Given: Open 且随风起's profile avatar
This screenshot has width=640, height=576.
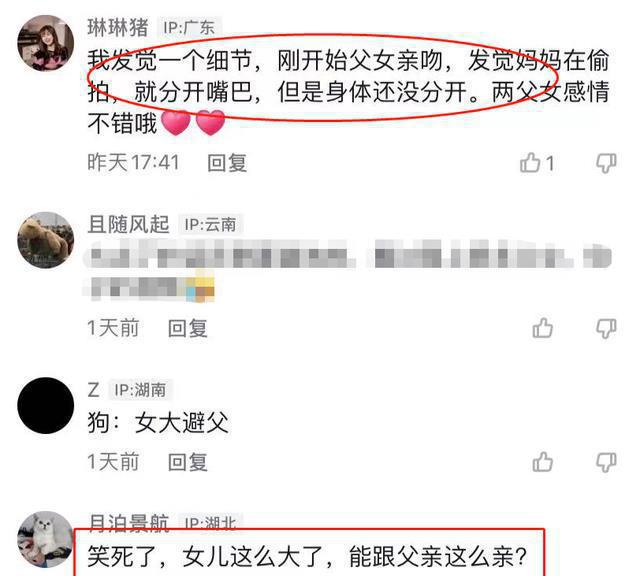Looking at the screenshot, I should pos(46,240).
